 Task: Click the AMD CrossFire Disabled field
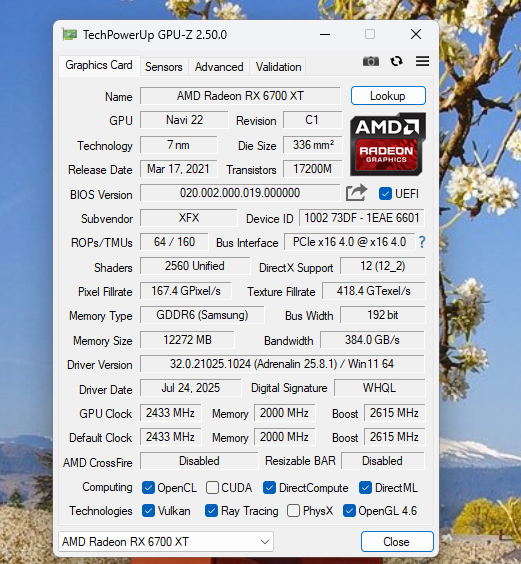click(199, 461)
